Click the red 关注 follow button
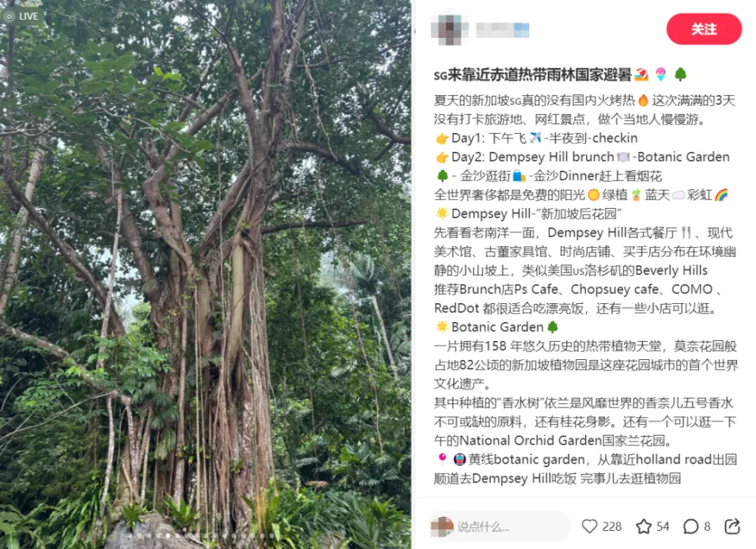 (703, 29)
